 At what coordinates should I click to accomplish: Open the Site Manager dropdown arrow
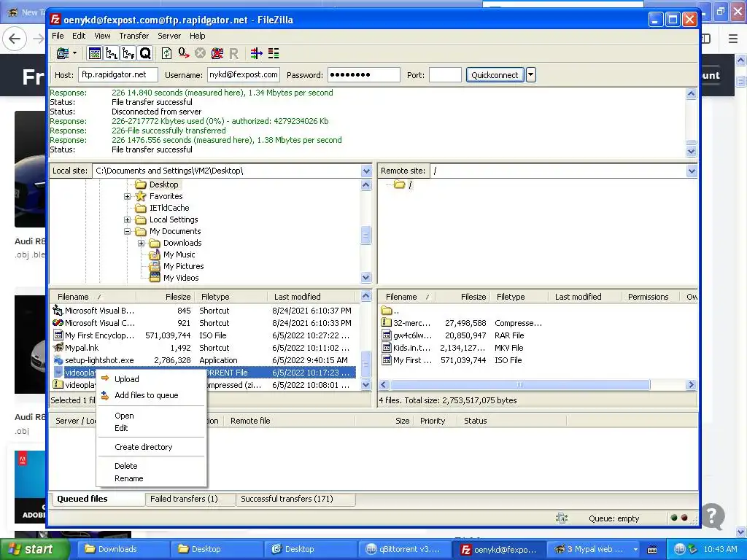(75, 53)
